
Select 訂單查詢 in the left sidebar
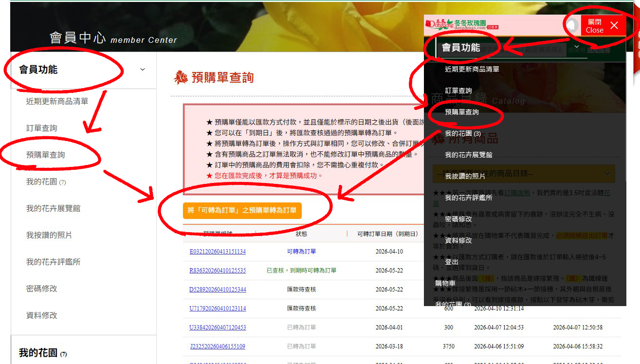42,128
